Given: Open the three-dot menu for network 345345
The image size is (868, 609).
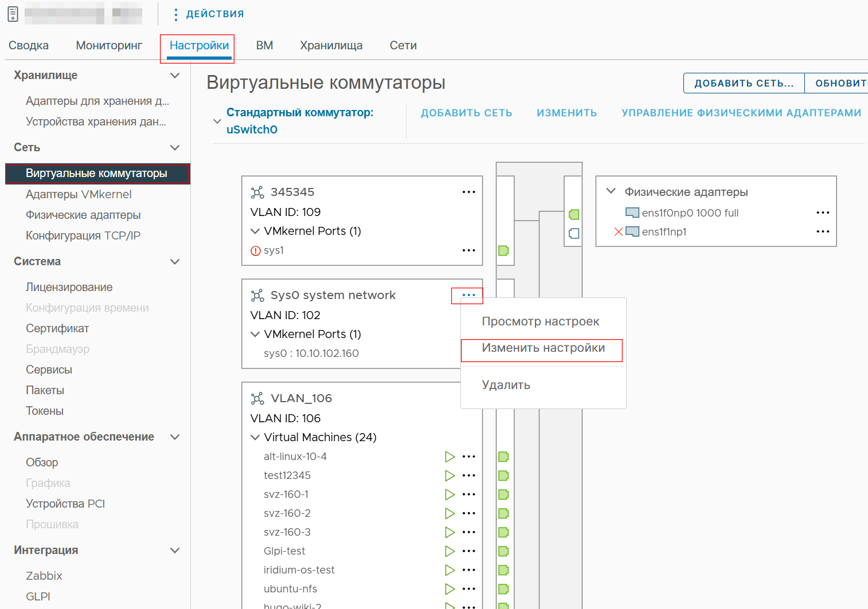Looking at the screenshot, I should [469, 192].
